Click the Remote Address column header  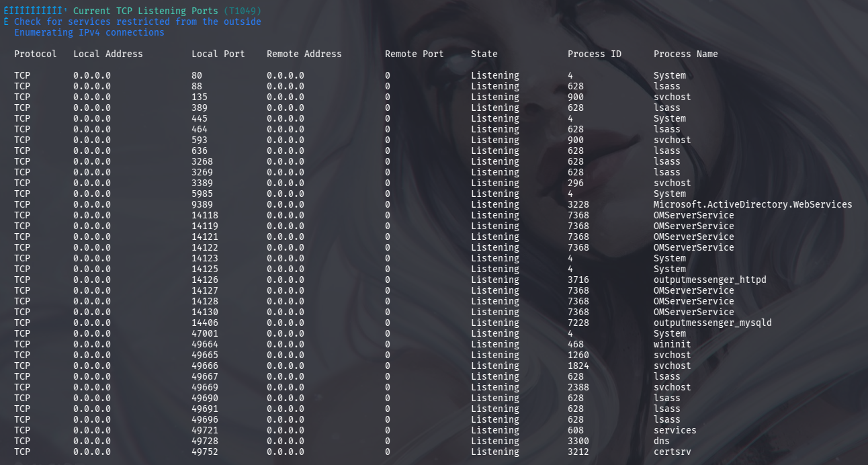[x=304, y=54]
